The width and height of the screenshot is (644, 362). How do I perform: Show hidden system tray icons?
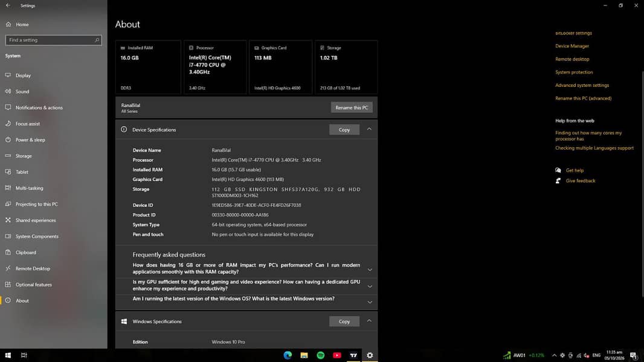[554, 355]
